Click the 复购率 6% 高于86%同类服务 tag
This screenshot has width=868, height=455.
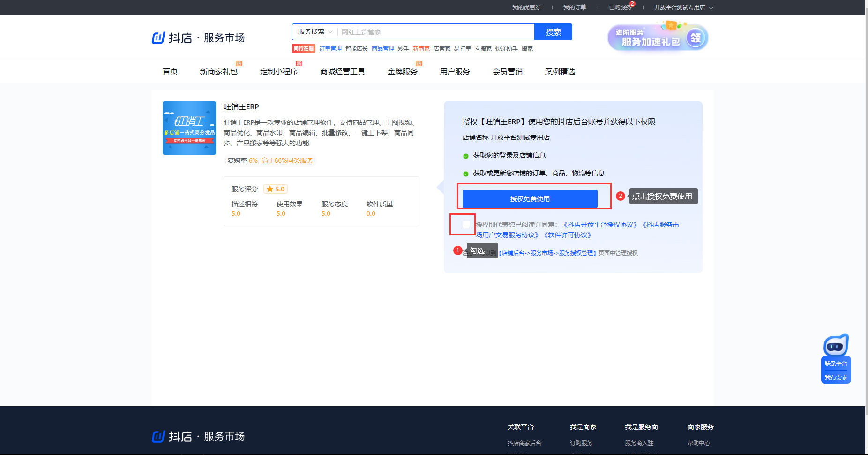tap(270, 160)
